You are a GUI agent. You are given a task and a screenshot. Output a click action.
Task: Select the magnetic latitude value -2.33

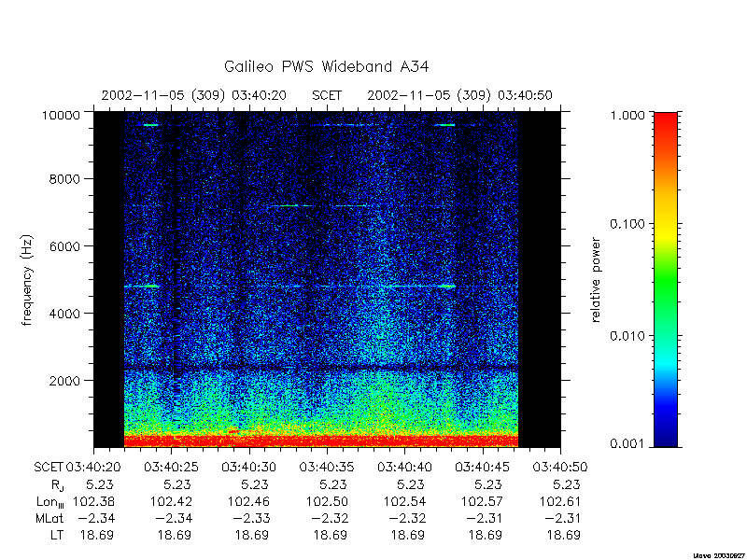point(251,518)
